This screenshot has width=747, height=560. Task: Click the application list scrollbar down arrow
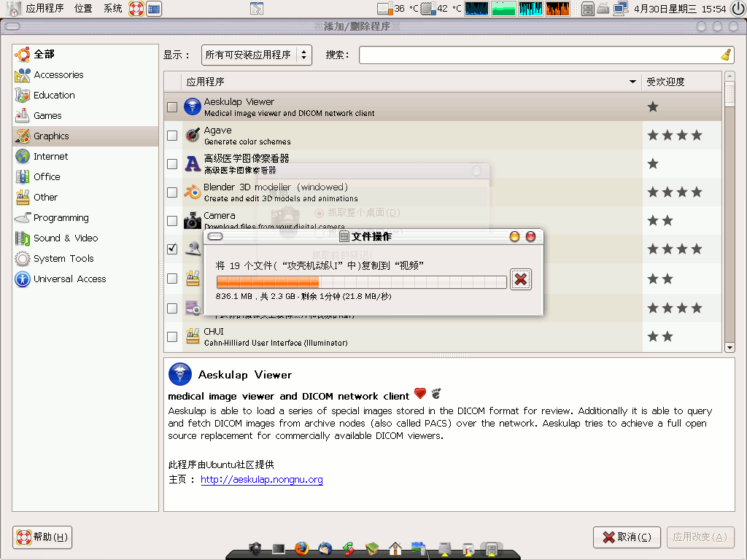click(x=729, y=348)
